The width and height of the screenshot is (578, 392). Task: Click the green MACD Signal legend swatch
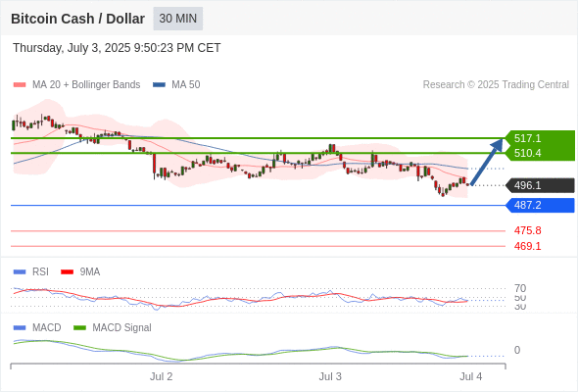[x=79, y=328]
